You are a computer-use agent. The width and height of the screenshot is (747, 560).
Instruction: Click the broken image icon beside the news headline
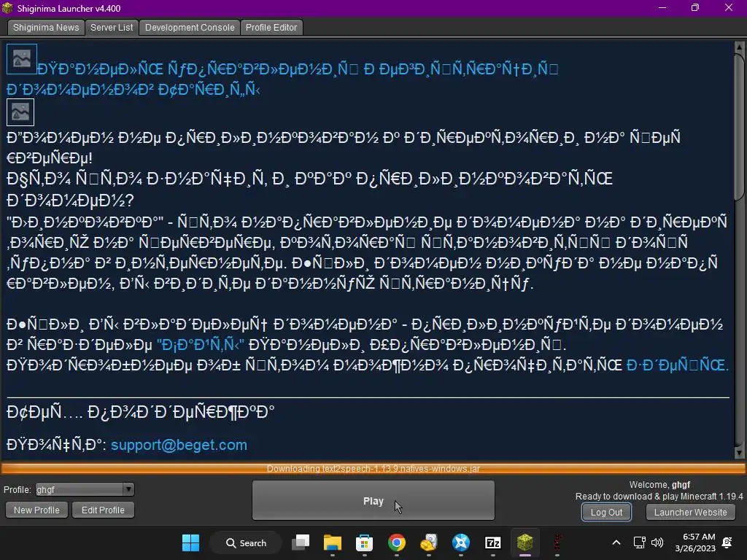[x=21, y=59]
